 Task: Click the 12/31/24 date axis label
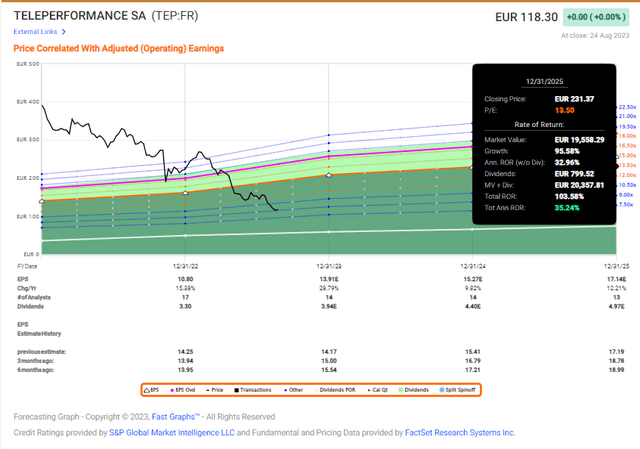point(473,266)
